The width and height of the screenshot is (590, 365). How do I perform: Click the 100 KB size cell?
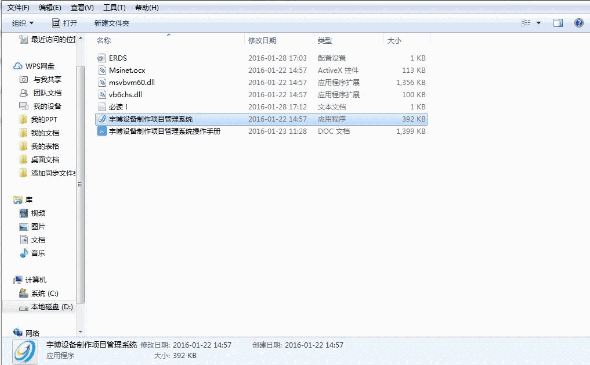[414, 94]
